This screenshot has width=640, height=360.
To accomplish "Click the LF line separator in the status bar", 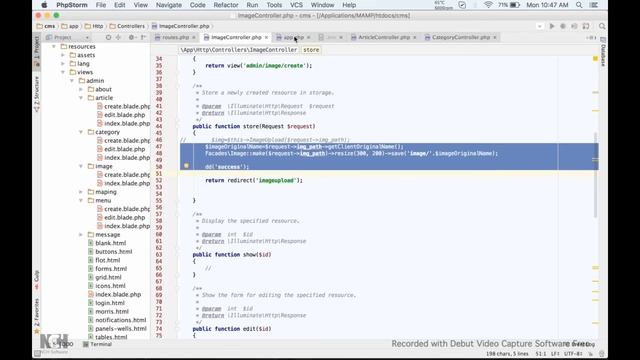I will [x=555, y=354].
